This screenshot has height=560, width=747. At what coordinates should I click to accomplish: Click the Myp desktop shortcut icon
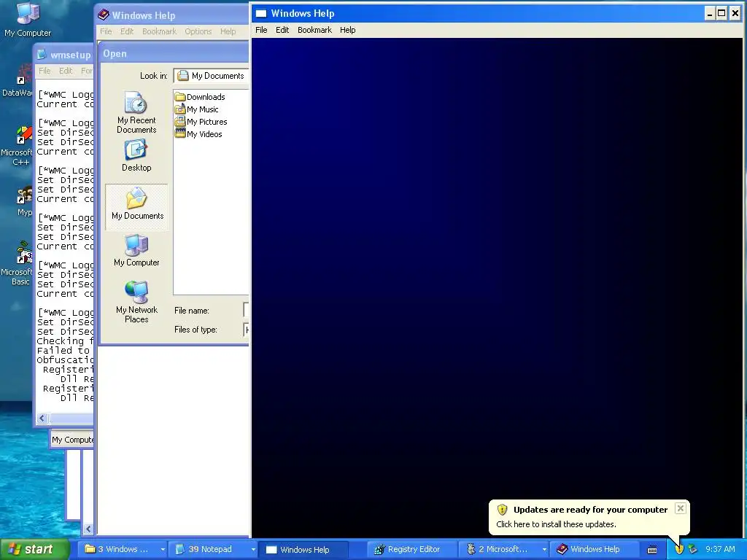click(x=24, y=202)
